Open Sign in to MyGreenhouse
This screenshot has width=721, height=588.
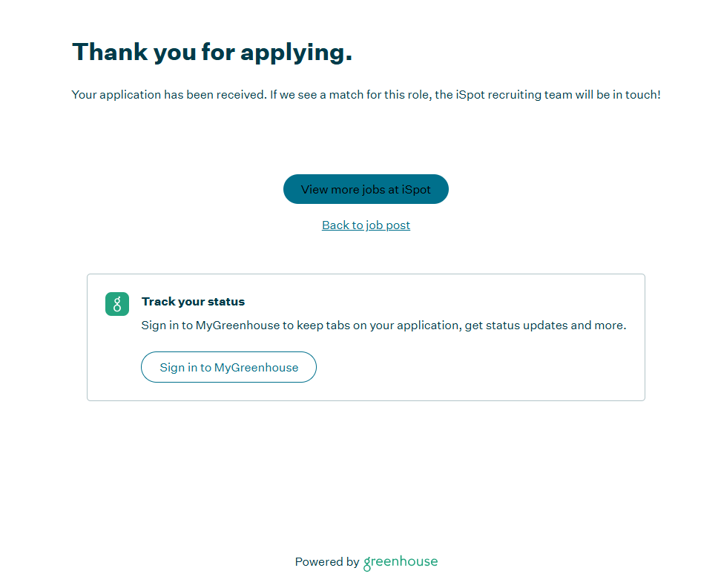[228, 368]
